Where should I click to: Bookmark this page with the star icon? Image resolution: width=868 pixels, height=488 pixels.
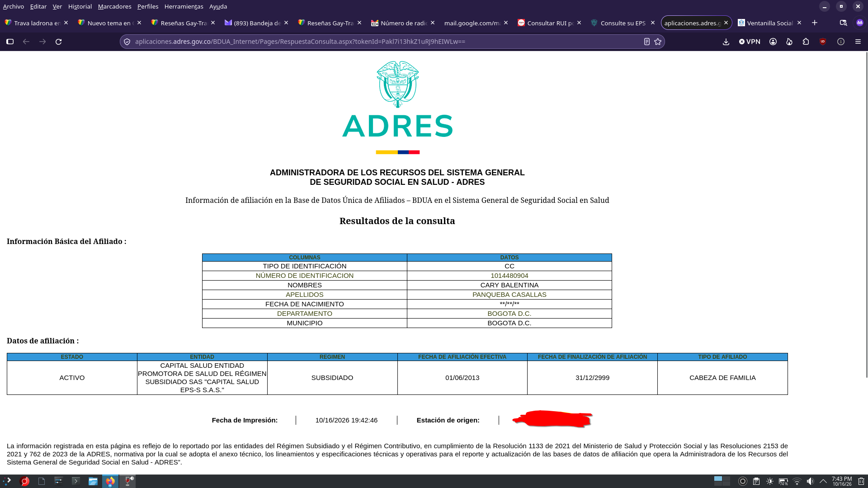coord(658,42)
